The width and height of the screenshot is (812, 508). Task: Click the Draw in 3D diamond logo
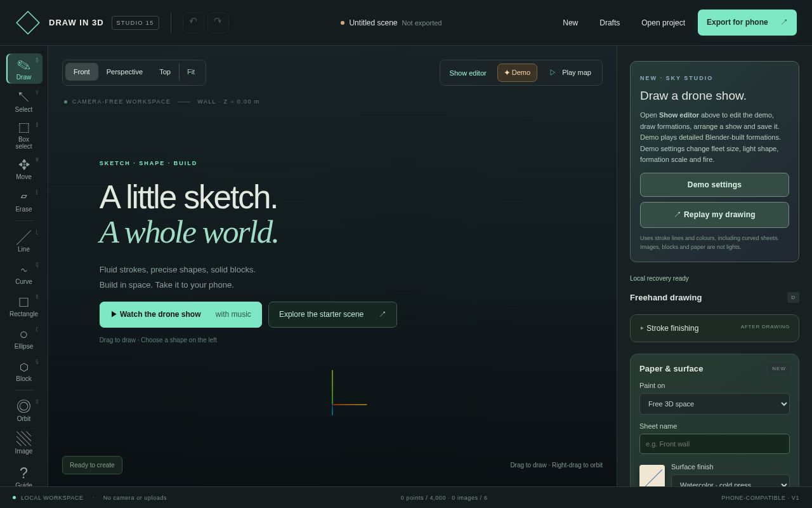coord(28,23)
